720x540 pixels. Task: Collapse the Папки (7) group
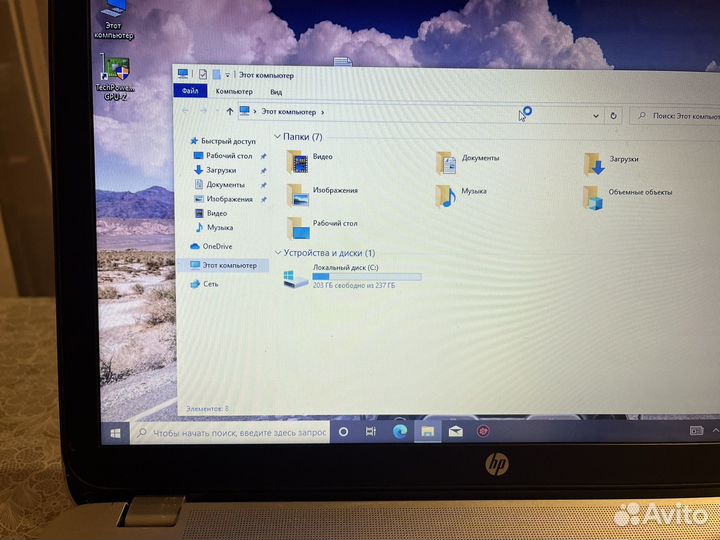(277, 136)
